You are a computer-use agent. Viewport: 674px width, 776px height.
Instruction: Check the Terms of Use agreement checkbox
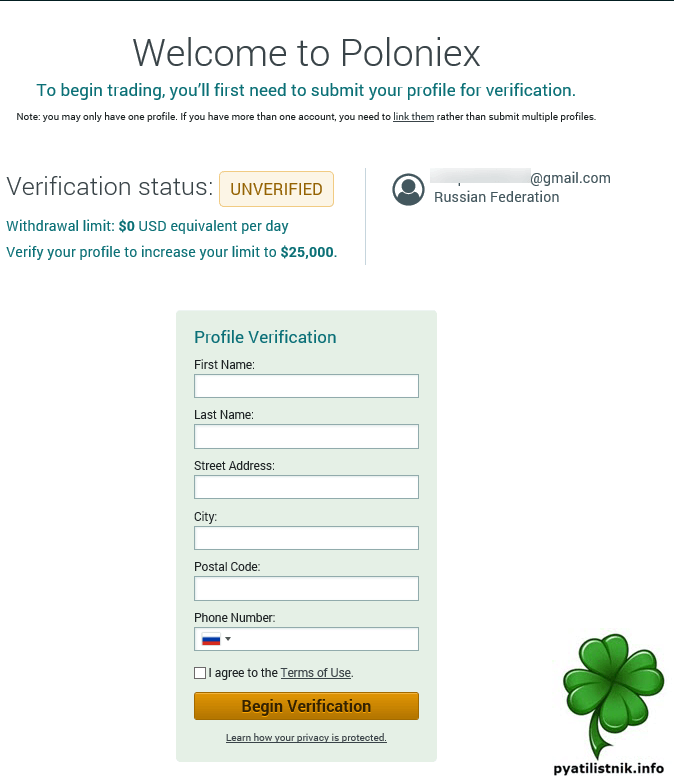[x=200, y=673]
